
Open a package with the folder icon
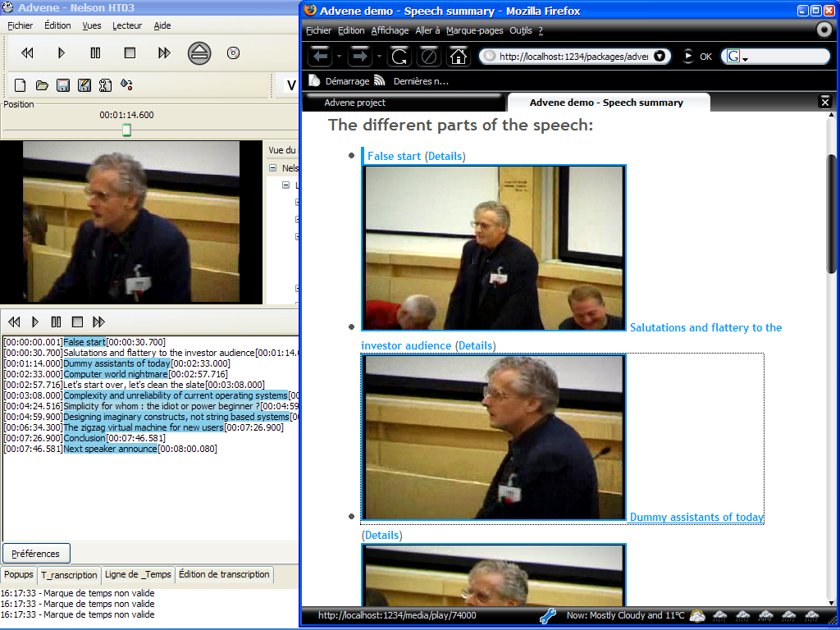tap(42, 85)
